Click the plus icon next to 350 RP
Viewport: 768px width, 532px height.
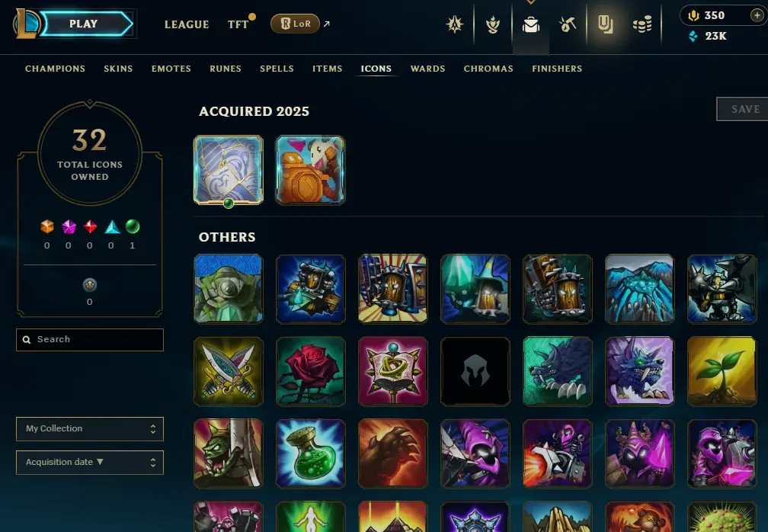pos(757,15)
